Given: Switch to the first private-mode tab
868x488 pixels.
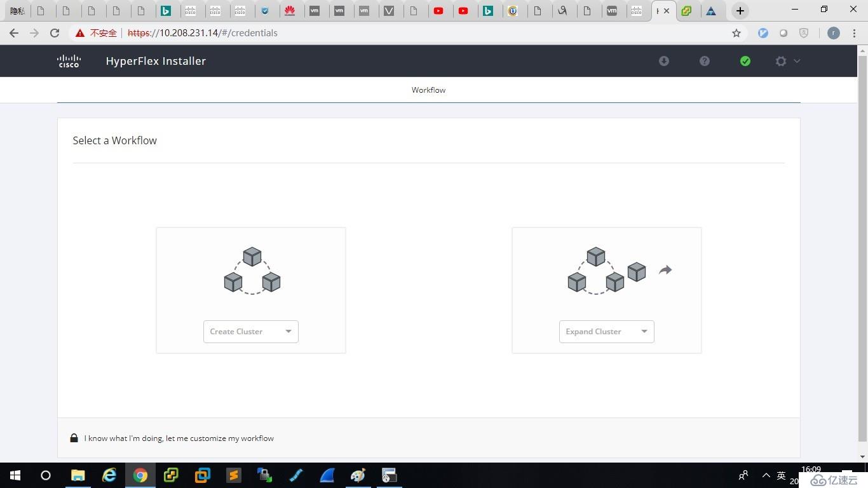Looking at the screenshot, I should click(x=18, y=11).
